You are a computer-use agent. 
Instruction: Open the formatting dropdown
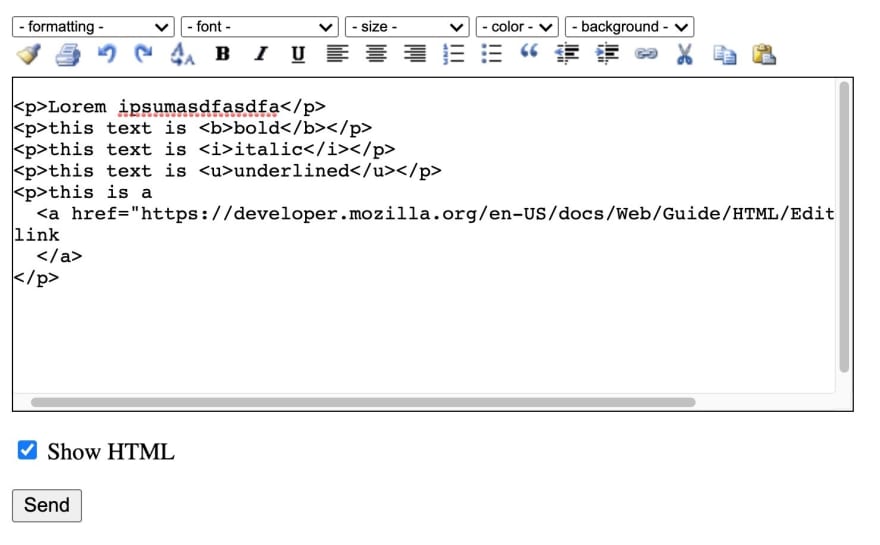93,27
